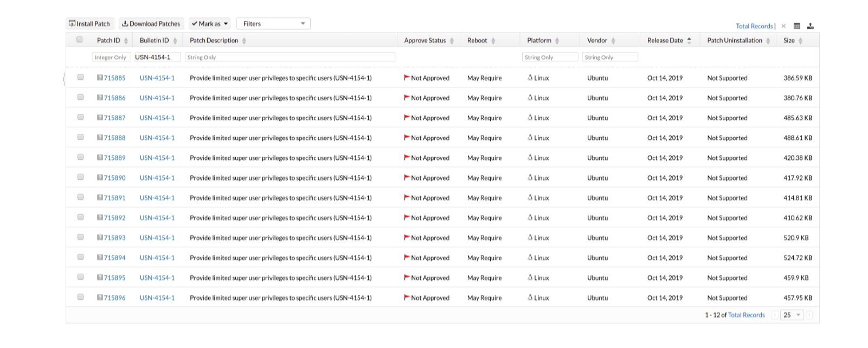
Task: Click Ubuntu vendor cell in row 715888
Action: tap(597, 138)
